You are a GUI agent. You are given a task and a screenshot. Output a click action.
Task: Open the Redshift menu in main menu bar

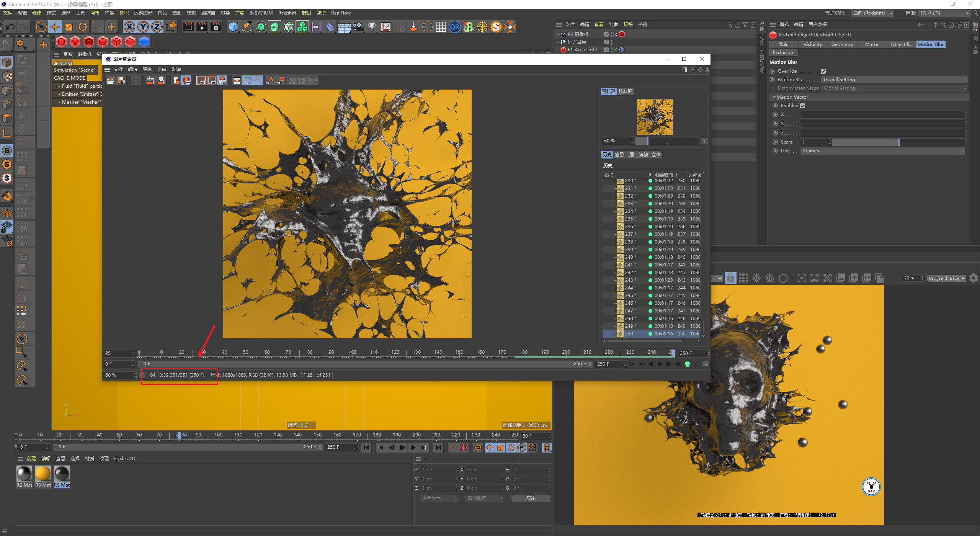(x=287, y=13)
